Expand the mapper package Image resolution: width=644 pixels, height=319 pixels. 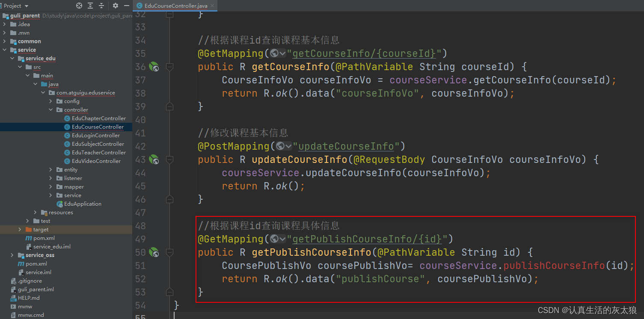51,187
